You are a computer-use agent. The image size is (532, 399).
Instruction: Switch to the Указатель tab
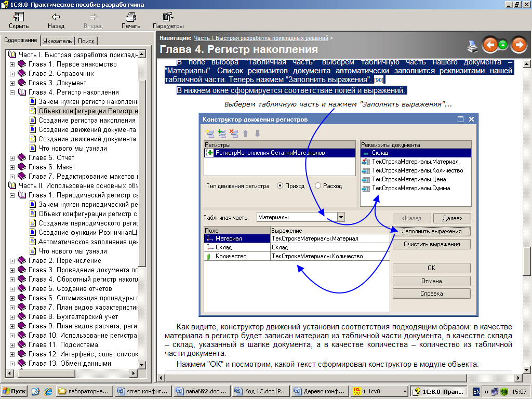(57, 41)
